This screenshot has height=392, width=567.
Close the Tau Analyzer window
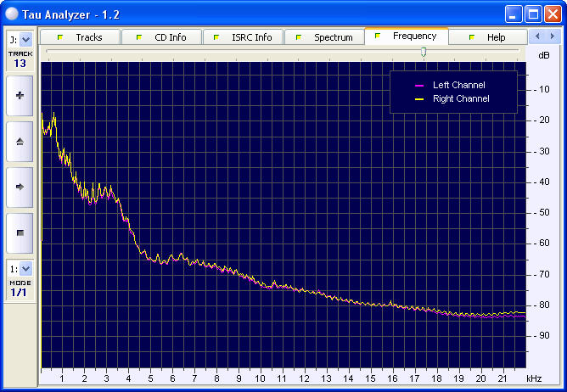[553, 14]
